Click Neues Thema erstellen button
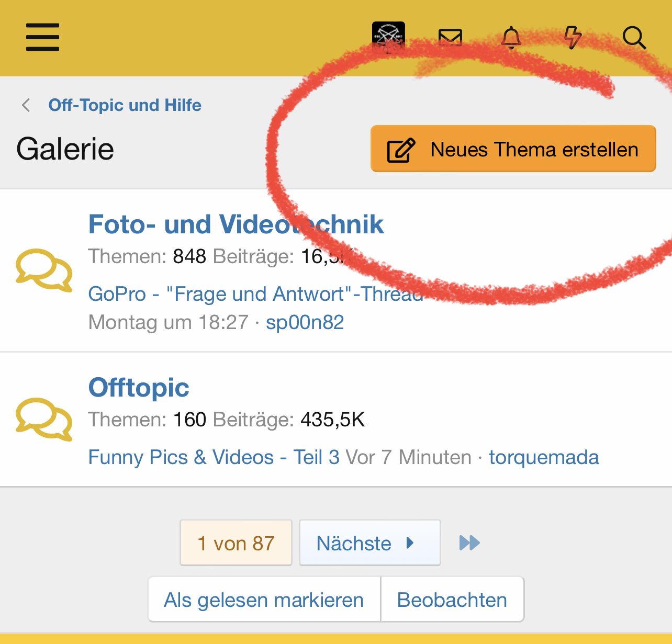672x644 pixels. [x=513, y=149]
